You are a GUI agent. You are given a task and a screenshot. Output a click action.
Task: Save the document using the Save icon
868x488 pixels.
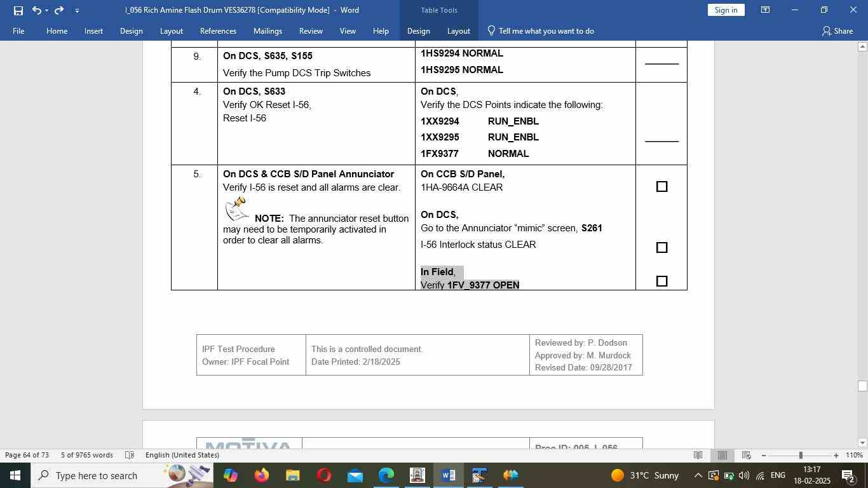(x=18, y=10)
